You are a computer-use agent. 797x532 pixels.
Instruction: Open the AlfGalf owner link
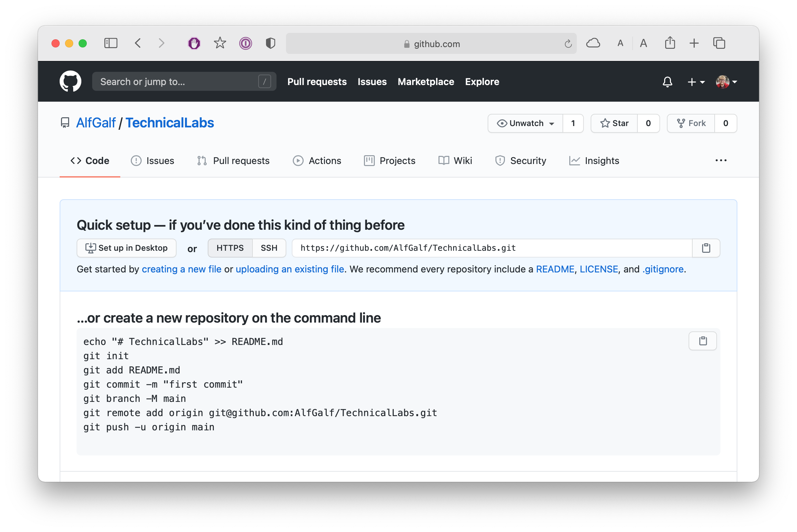[x=96, y=123]
